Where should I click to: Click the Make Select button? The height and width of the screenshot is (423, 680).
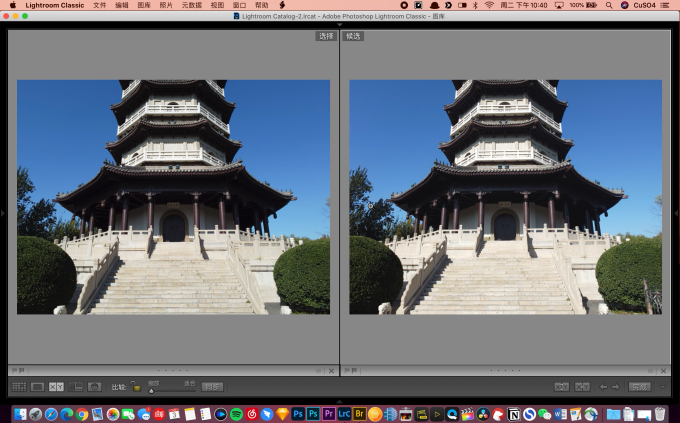(582, 387)
